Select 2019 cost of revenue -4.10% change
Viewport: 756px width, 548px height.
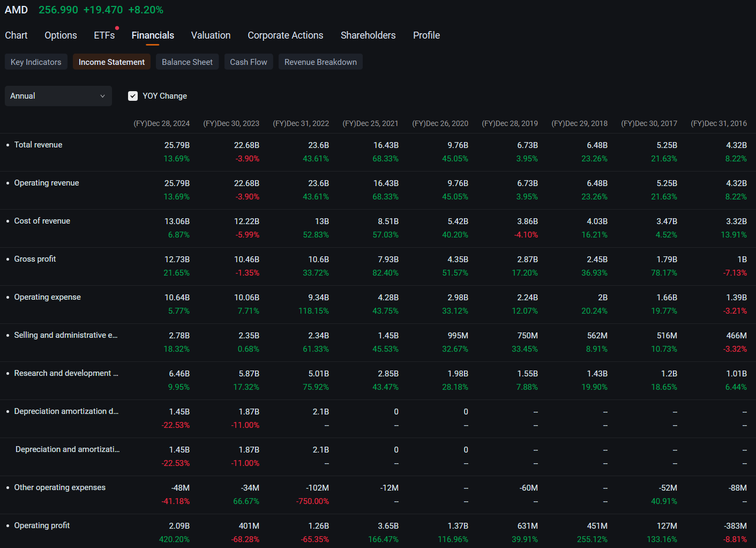[526, 235]
